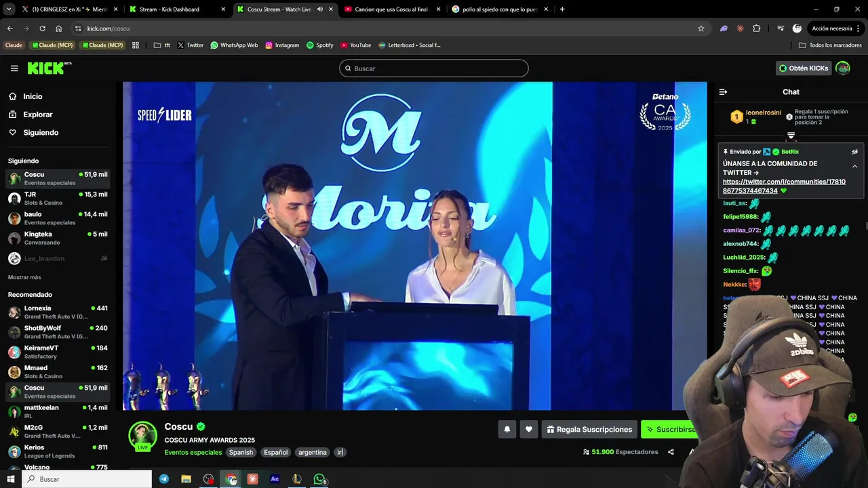Open the tft bookmarks folder
Image resolution: width=868 pixels, height=488 pixels.
tap(161, 45)
